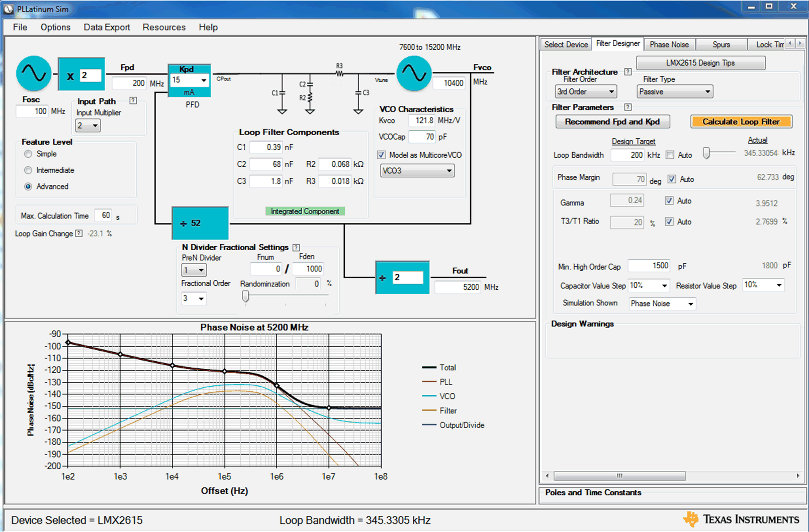Open the VCO3 selection dropdown

[417, 170]
